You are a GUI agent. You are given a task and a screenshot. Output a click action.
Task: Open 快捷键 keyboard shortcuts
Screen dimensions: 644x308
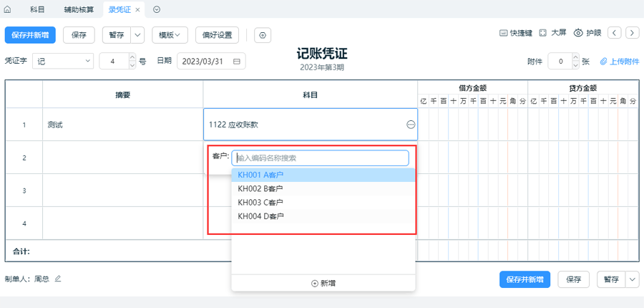[x=515, y=33]
